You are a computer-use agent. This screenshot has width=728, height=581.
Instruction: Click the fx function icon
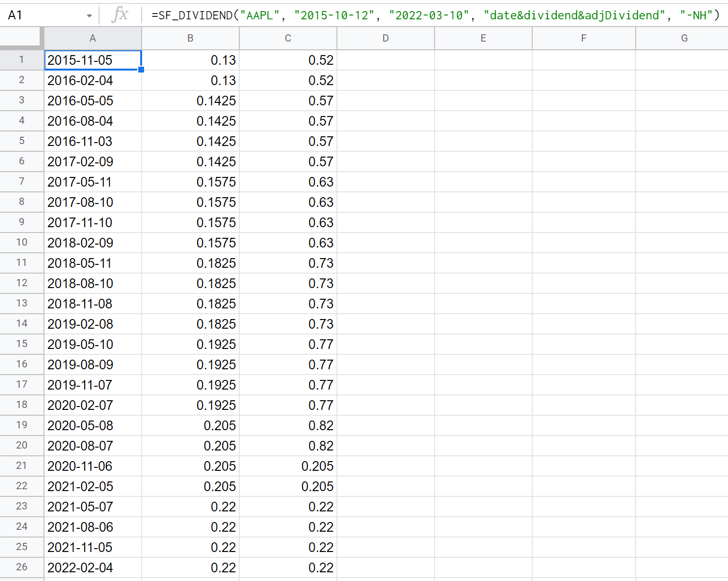coord(120,15)
